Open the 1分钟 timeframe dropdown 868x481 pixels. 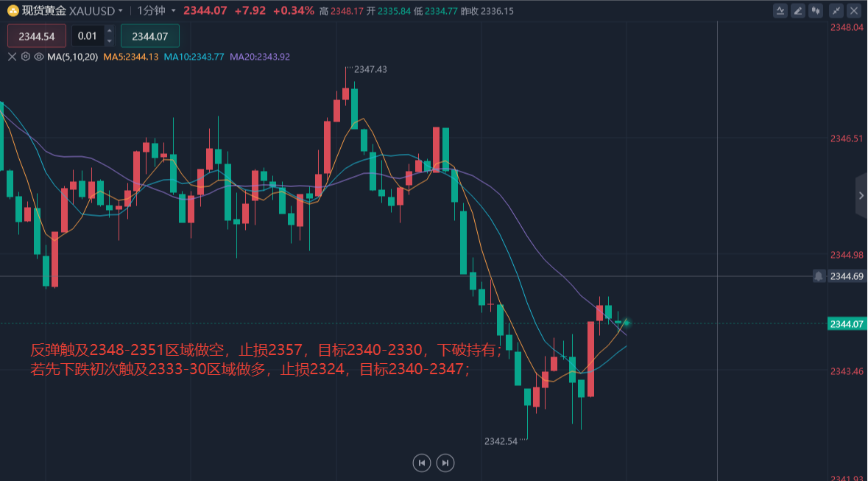coord(174,10)
